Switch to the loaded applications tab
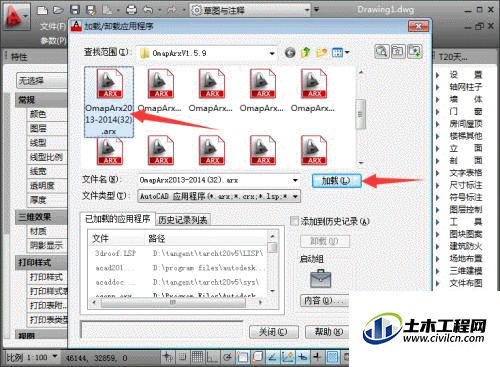Screen dimensions: 500x367 pos(118,219)
